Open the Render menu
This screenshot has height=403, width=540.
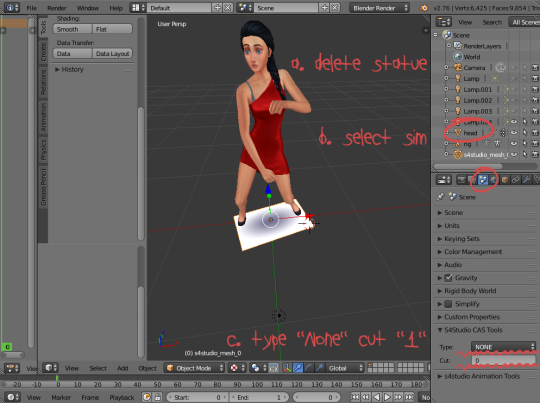(x=57, y=8)
